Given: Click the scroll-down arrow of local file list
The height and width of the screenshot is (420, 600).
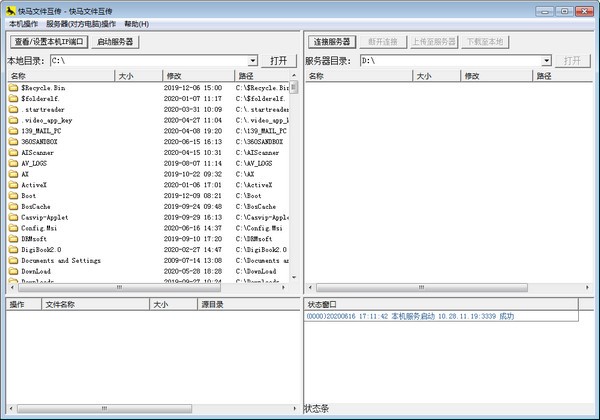Looking at the screenshot, I should coord(294,277).
